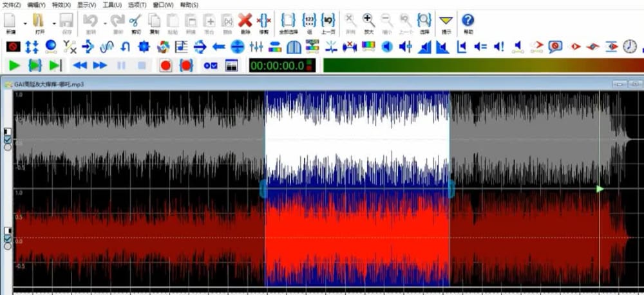
Task: Click the vertical sliders equalizer icon
Action: tap(256, 47)
